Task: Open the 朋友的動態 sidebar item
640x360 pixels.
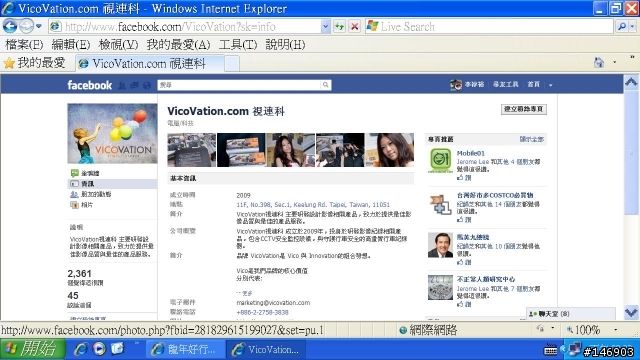Action: coord(96,194)
